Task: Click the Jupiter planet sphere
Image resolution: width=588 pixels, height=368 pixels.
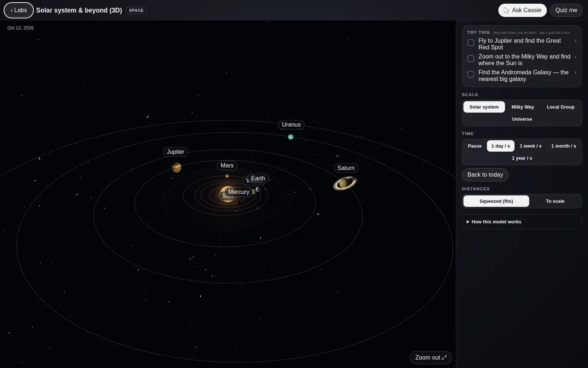Action: pyautogui.click(x=176, y=167)
